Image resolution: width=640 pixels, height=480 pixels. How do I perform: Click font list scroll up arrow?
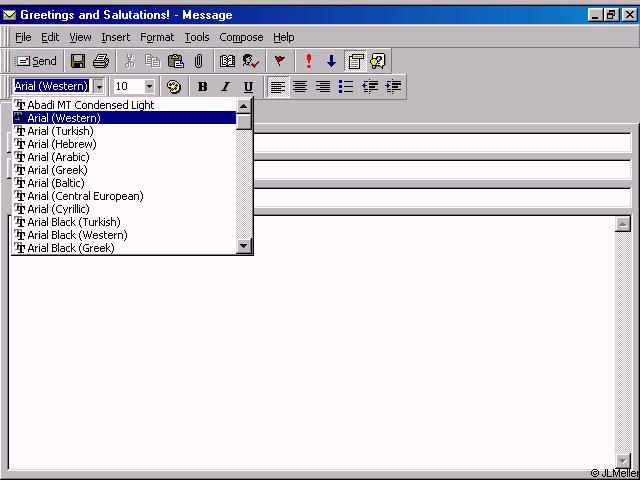244,107
